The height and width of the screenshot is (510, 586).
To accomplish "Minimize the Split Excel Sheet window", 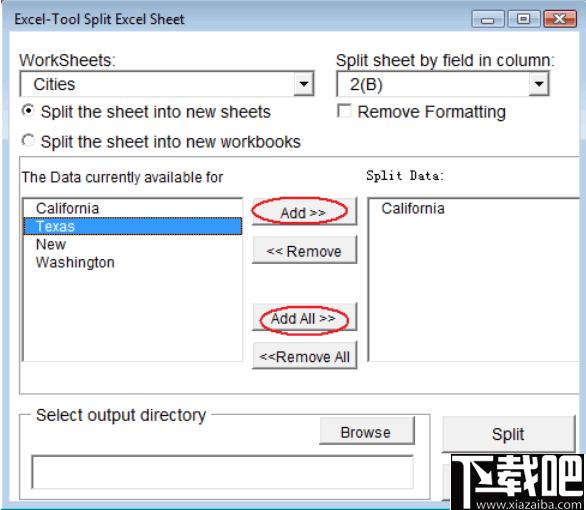I will tap(488, 19).
